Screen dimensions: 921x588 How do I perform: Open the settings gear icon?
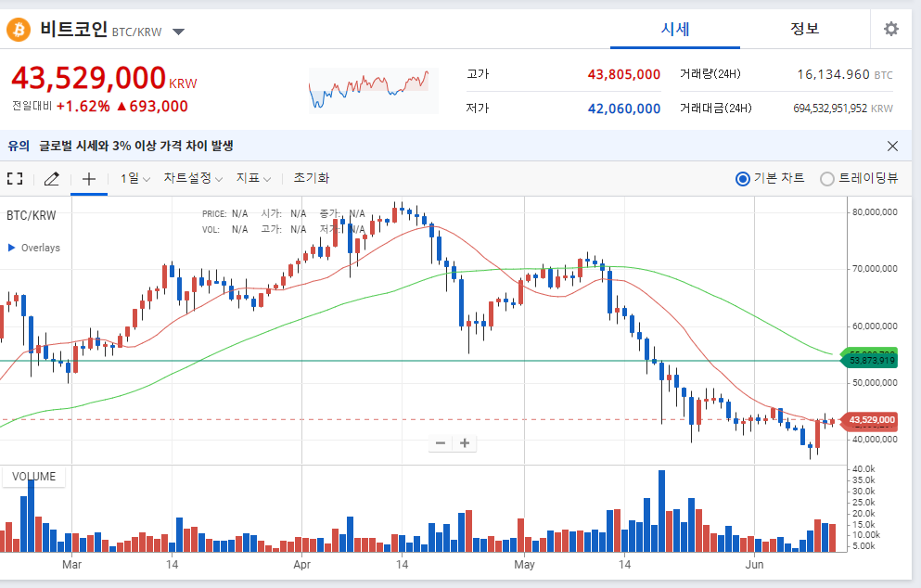(891, 29)
